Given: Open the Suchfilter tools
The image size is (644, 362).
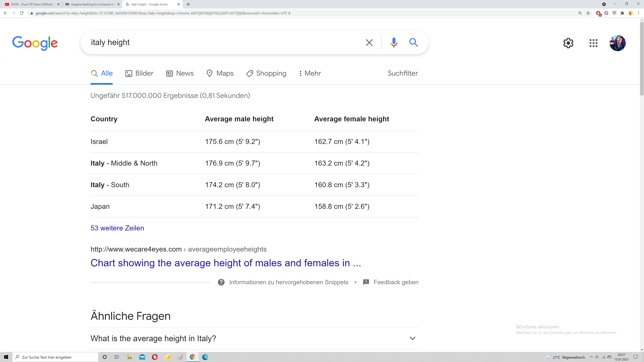Looking at the screenshot, I should coord(402,73).
